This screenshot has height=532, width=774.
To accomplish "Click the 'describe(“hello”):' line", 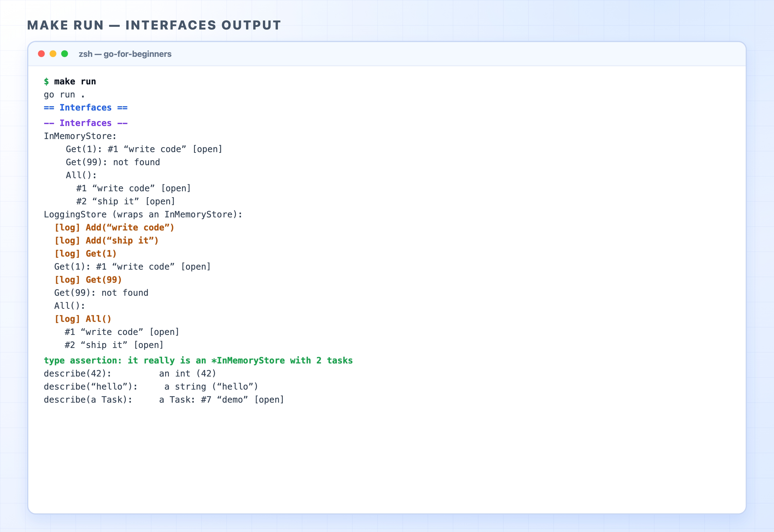I will tap(151, 386).
